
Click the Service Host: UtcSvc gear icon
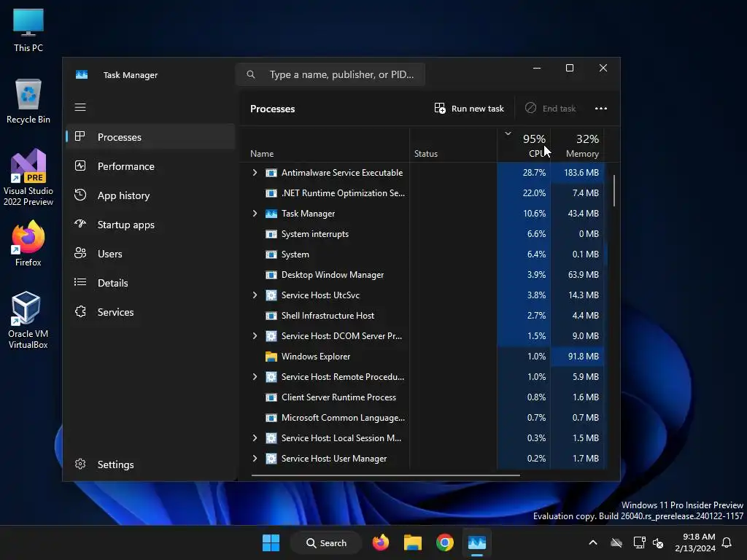click(271, 295)
